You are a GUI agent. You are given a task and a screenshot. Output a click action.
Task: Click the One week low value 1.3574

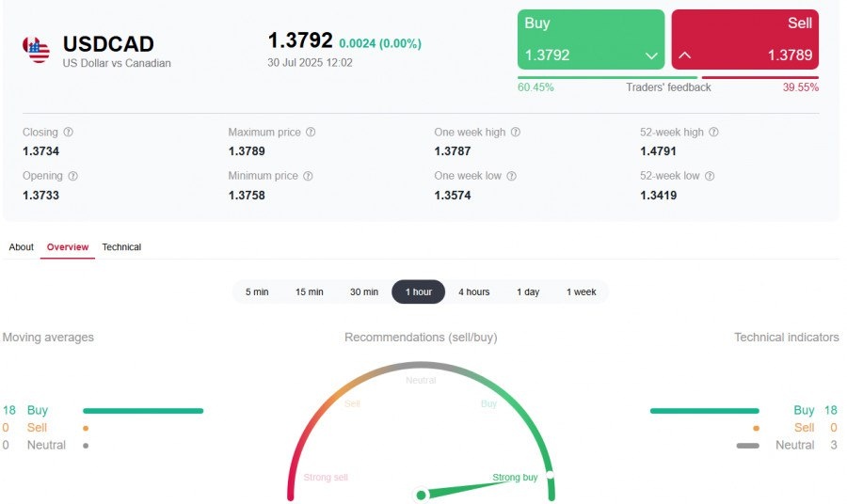(x=453, y=196)
